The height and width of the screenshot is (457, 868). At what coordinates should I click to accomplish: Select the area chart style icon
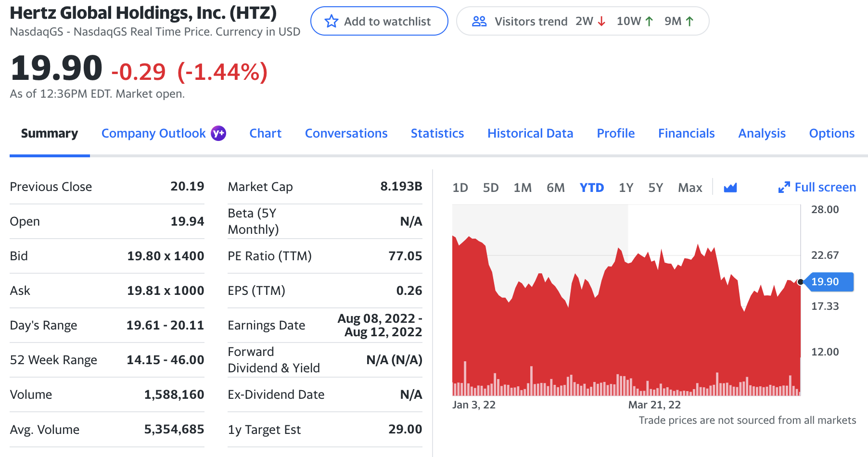pos(731,188)
